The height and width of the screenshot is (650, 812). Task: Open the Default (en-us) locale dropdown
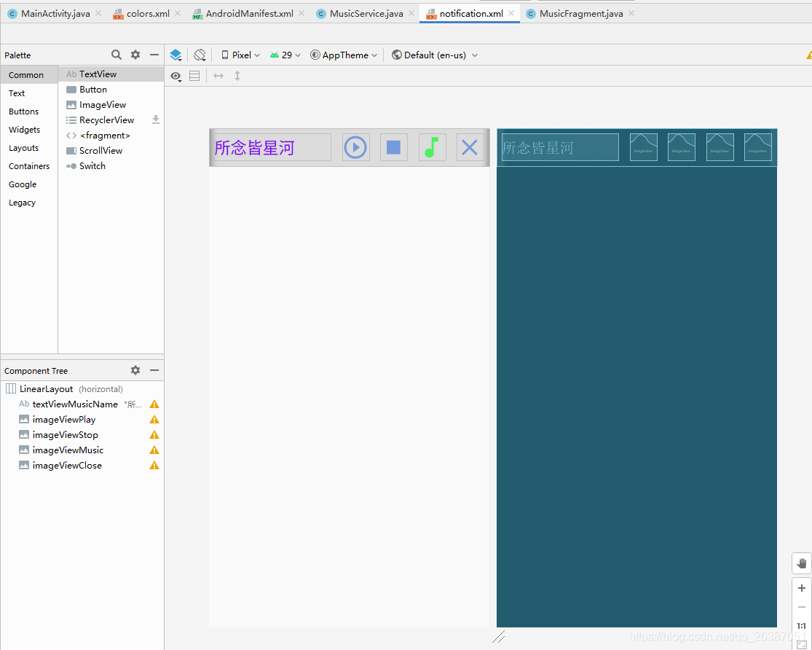pyautogui.click(x=435, y=55)
